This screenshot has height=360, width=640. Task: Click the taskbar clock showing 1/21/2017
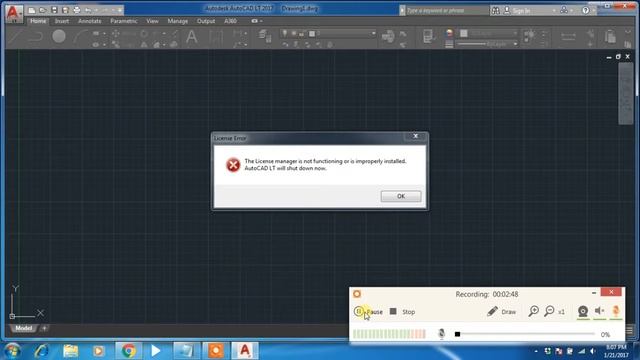click(616, 351)
